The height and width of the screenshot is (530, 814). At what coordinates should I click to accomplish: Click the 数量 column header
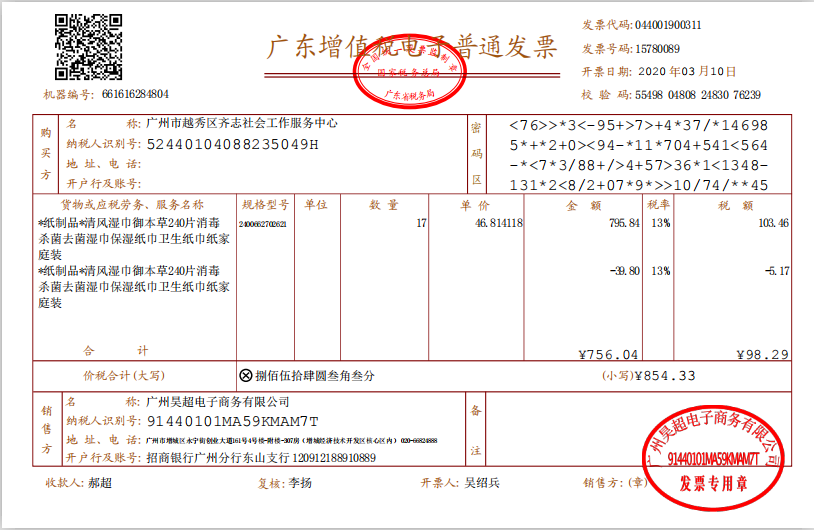coord(384,205)
